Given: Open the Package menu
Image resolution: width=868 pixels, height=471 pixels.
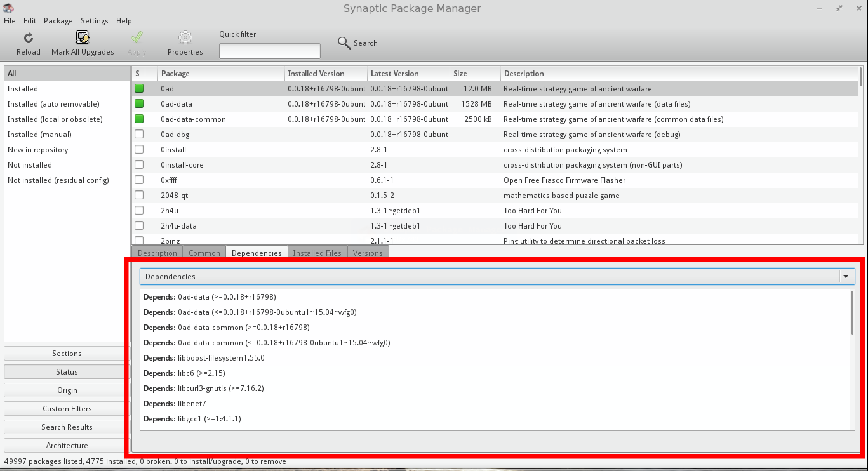Looking at the screenshot, I should [x=58, y=21].
